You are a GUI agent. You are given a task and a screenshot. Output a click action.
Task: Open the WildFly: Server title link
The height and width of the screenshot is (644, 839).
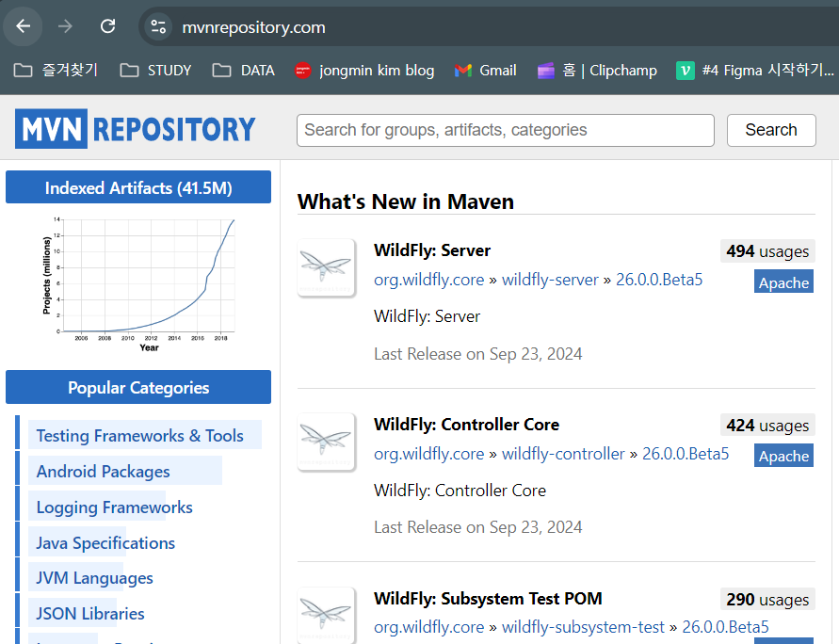click(432, 250)
